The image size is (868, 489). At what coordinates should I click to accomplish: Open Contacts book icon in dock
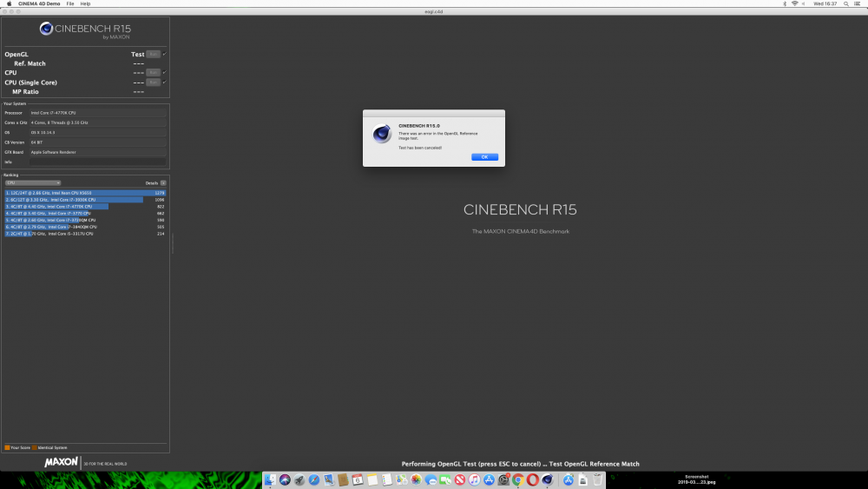pos(343,479)
